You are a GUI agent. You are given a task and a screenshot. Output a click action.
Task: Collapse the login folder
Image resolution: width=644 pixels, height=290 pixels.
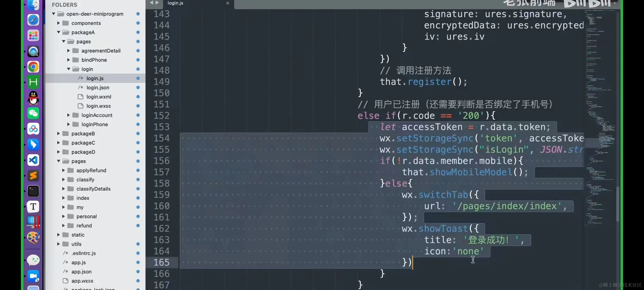69,69
